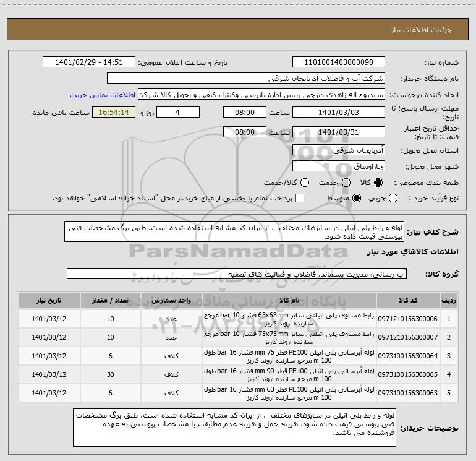Viewport: 476px width, 461px height.
Task: Select product code 0971210156300007
Action: [x=408, y=337]
